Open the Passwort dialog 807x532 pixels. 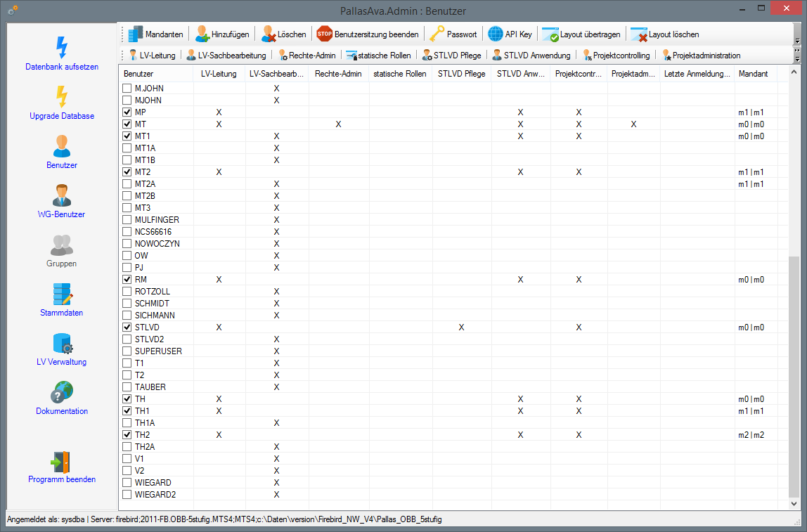coord(453,34)
